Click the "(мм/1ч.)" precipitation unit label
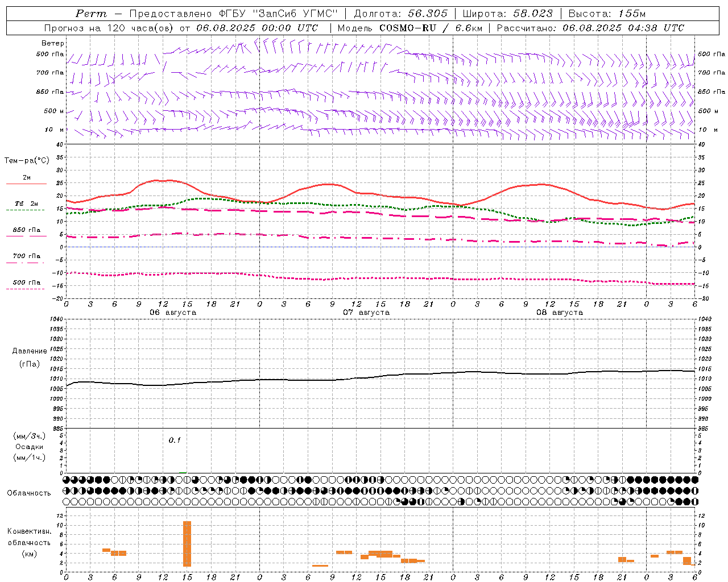This screenshot has height=582, width=728. point(30,458)
